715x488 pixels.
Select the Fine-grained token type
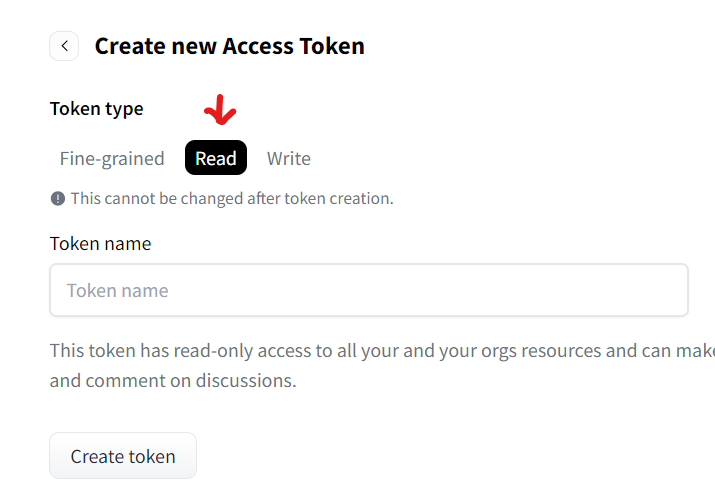tap(112, 158)
